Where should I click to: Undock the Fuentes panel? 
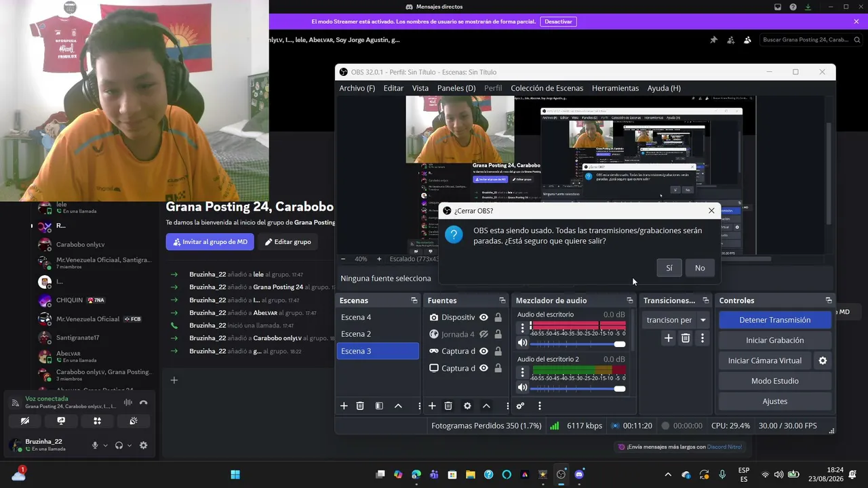click(x=502, y=300)
